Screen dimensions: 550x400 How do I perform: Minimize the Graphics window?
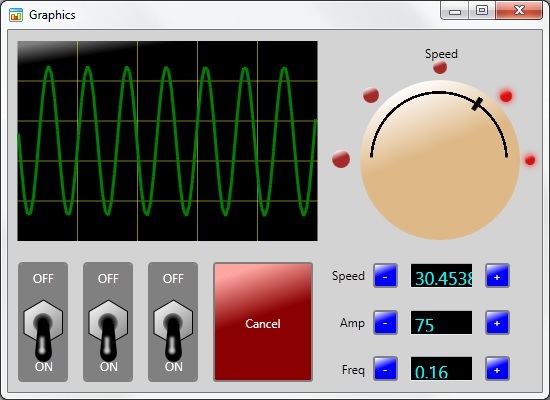455,11
